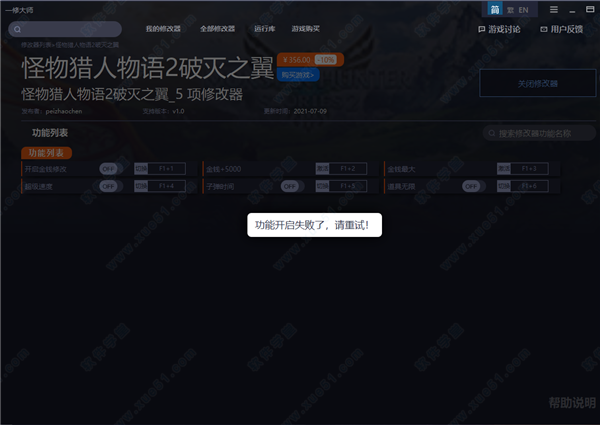Toggle the 开启金钱修改 OFF switch
The height and width of the screenshot is (425, 600).
pos(111,169)
